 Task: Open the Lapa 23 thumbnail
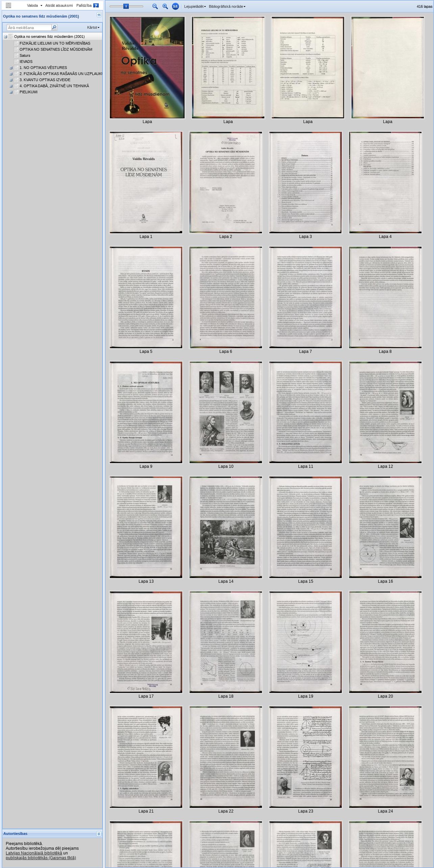tap(305, 757)
